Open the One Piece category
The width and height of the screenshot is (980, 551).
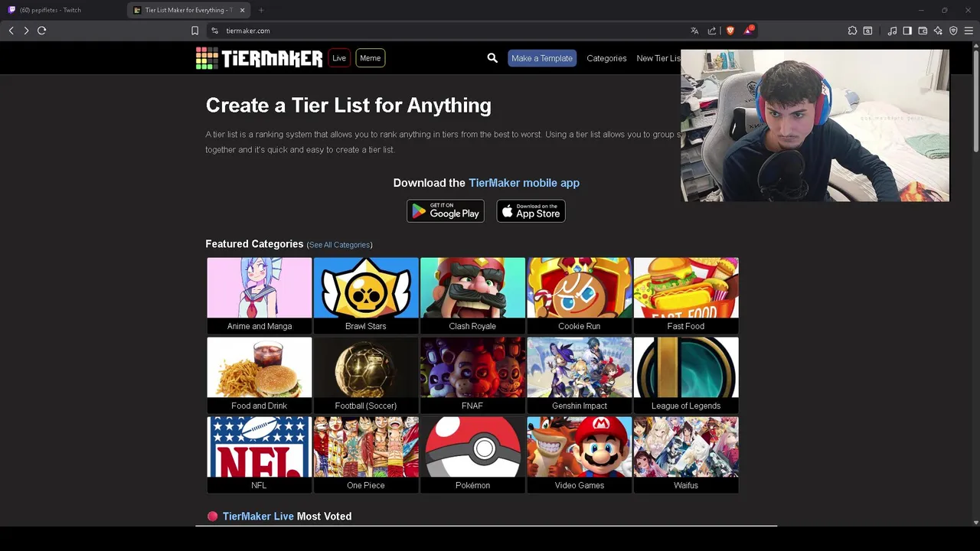(366, 455)
